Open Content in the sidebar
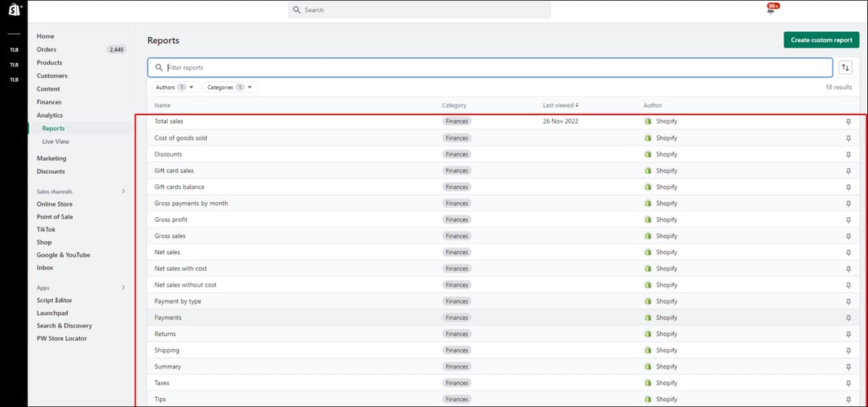This screenshot has height=407, width=868. (x=48, y=89)
